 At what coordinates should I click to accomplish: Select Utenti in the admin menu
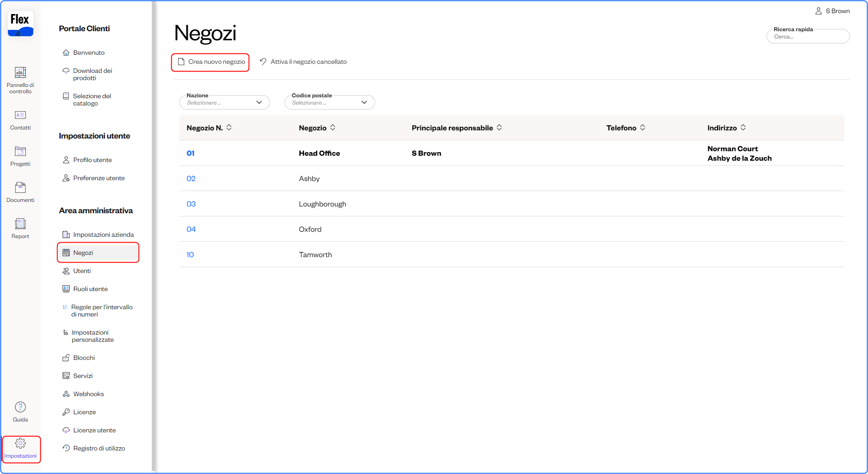(82, 271)
